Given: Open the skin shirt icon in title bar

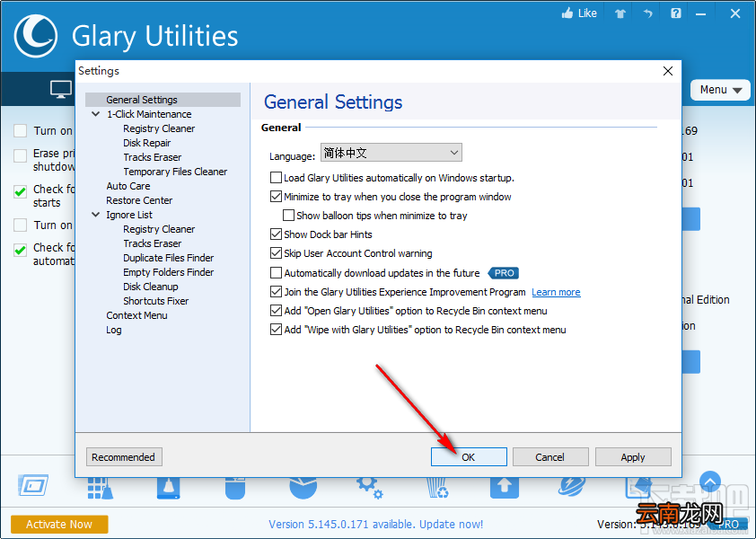Looking at the screenshot, I should coord(620,13).
